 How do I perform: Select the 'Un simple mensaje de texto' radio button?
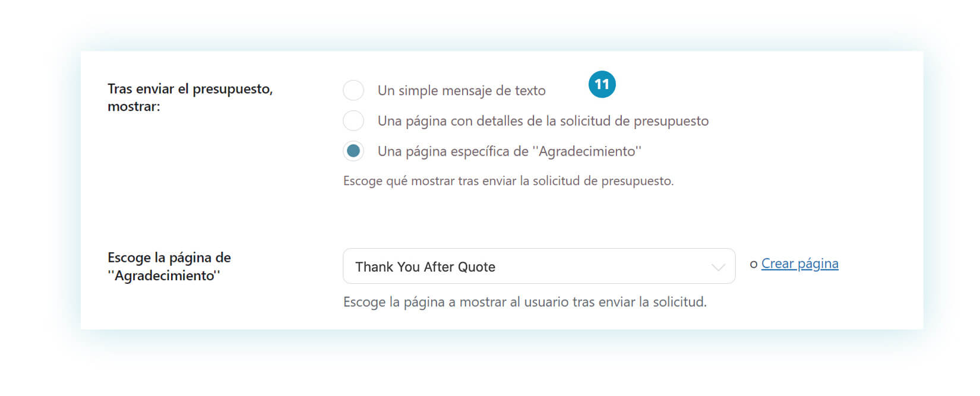pos(353,90)
